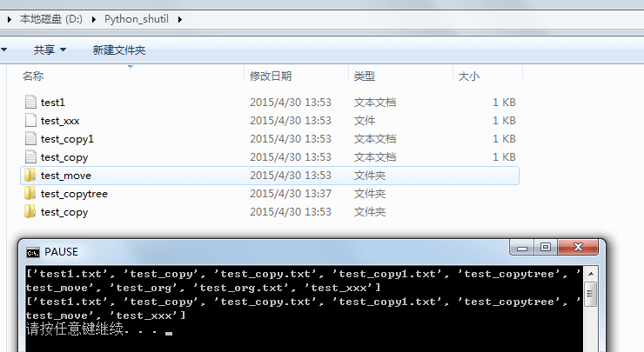Maximize the PAUSE console window
The image size is (644, 352).
pyautogui.click(x=546, y=248)
